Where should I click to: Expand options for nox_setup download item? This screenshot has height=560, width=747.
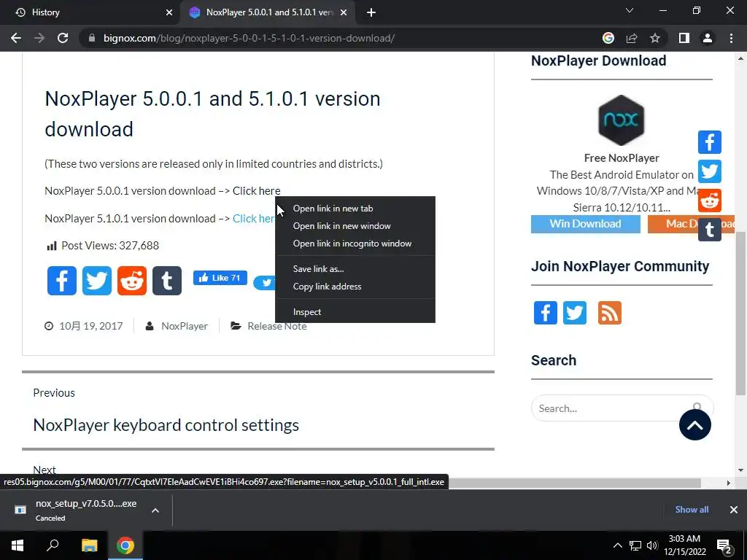pyautogui.click(x=155, y=510)
